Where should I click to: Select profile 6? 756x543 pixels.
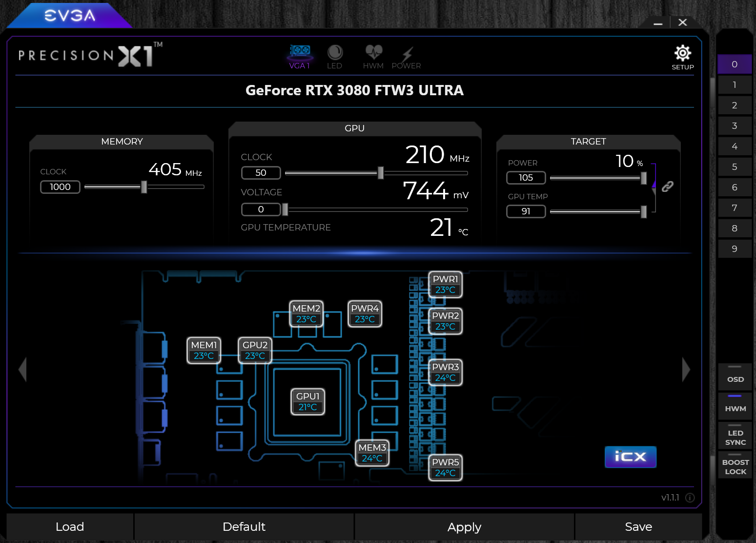[x=735, y=188]
